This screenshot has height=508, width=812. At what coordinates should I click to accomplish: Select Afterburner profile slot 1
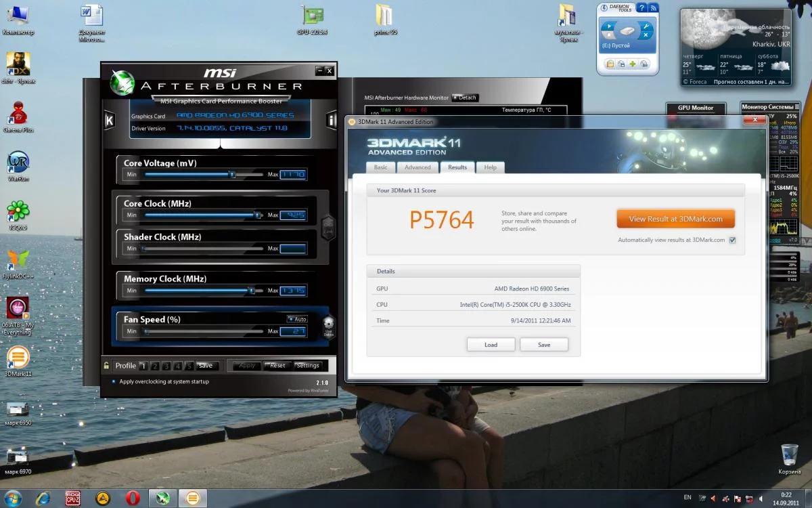(x=143, y=366)
